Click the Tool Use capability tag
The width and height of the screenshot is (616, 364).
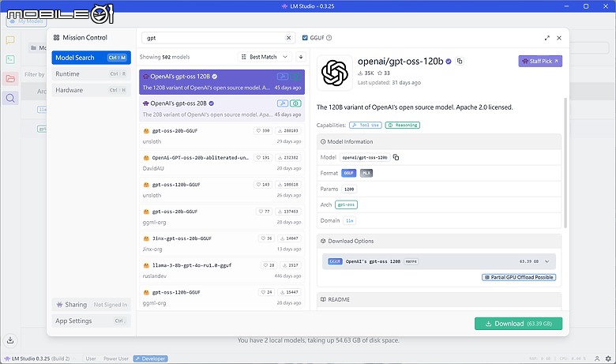pos(366,125)
